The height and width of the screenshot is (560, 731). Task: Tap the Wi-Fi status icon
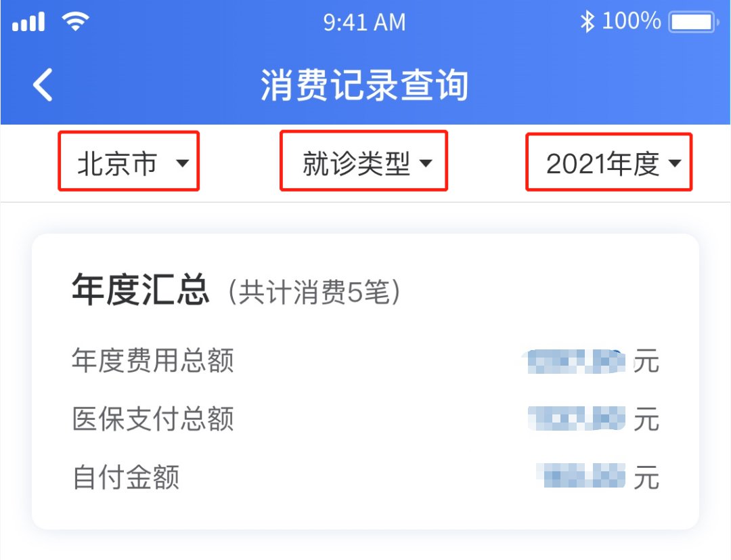(75, 22)
